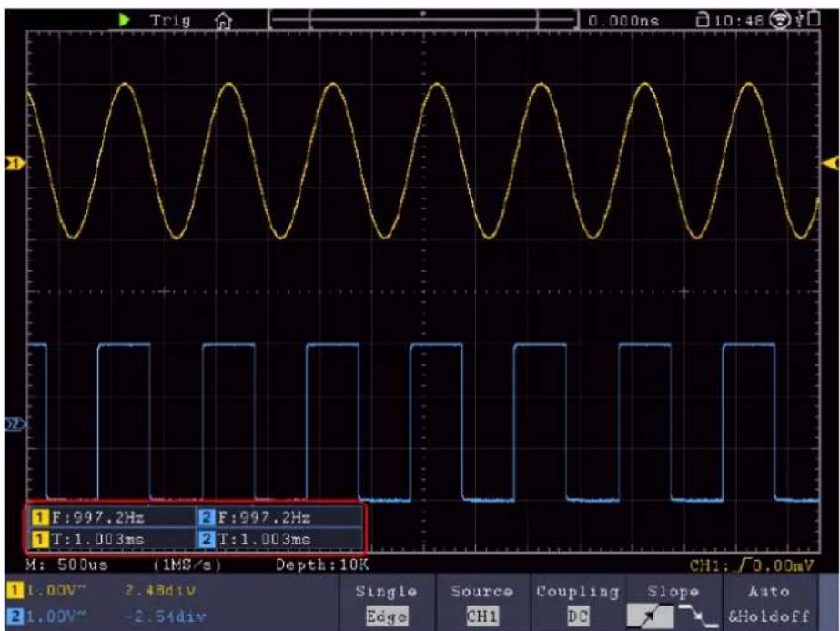Click the CH1 period reading T:1.003ms
Image resolution: width=840 pixels, height=631 pixels.
(97, 539)
